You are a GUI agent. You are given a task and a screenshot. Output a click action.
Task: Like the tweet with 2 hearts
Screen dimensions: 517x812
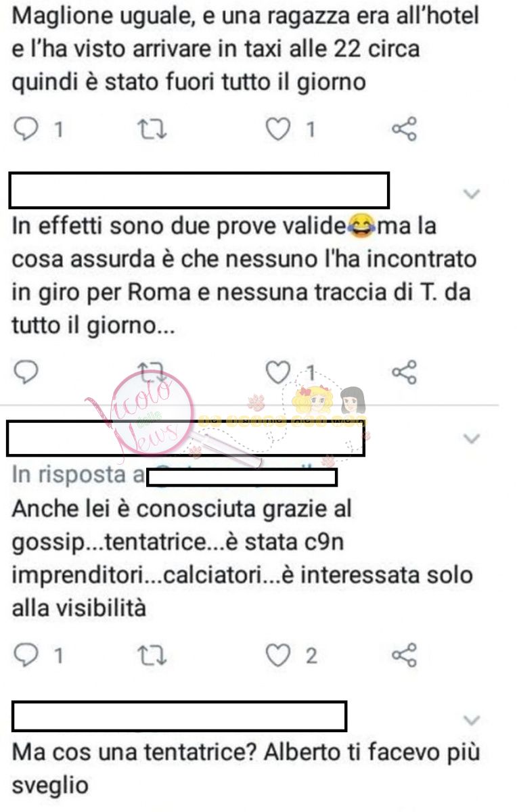coord(277,655)
